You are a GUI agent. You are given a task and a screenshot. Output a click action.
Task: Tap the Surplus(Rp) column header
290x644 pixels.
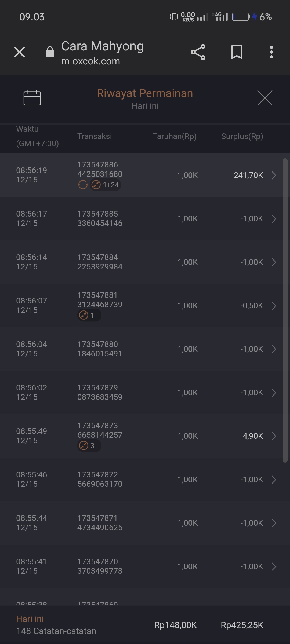tap(242, 136)
